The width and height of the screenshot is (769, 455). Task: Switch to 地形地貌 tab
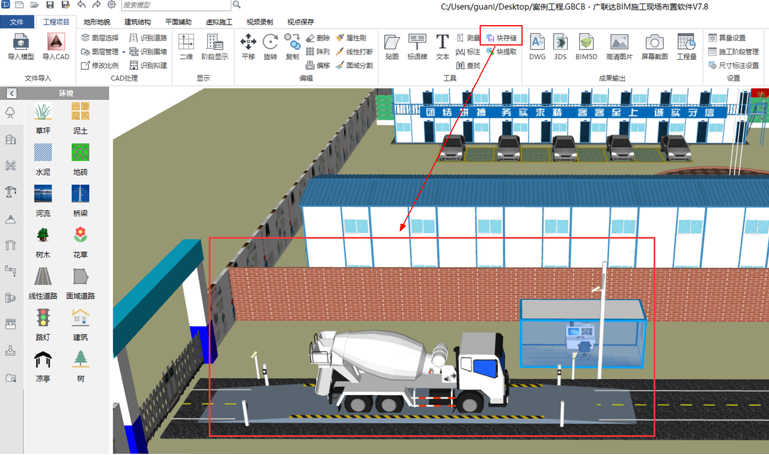point(97,22)
